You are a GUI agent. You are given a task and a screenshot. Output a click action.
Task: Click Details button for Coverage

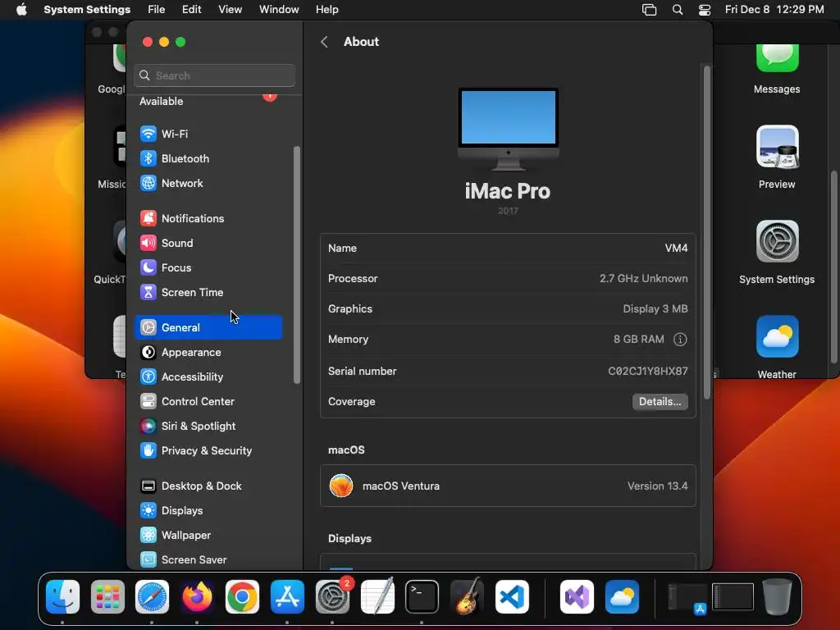point(660,402)
